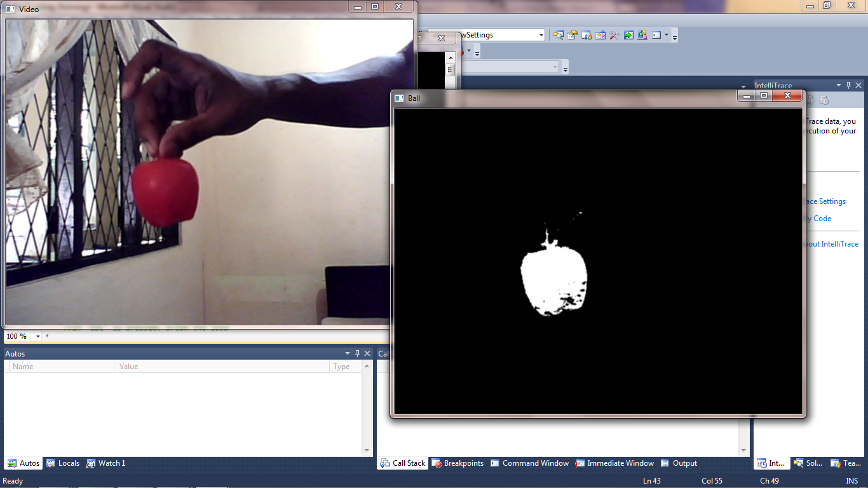
Task: Minimize the Ball window
Action: coord(747,95)
